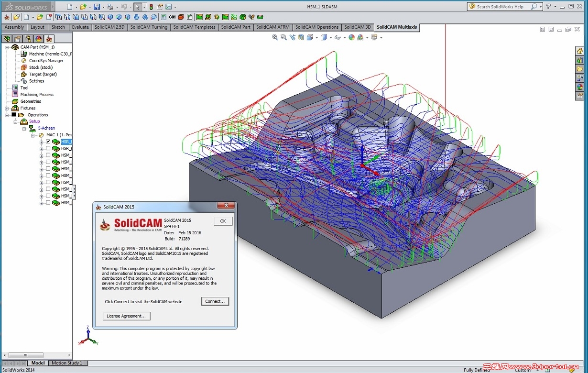The image size is (588, 373).
Task: Click the calculator icon in the SolidCAM toolbar
Action: (x=164, y=17)
